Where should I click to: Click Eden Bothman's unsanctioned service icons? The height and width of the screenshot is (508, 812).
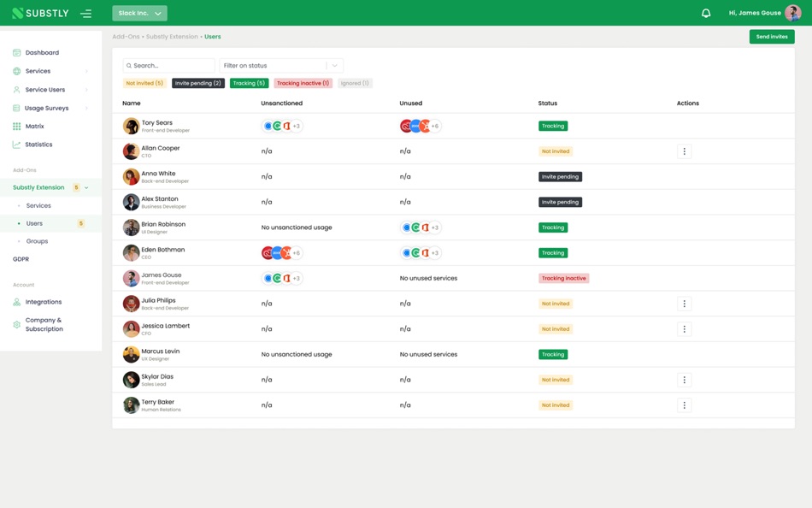(282, 253)
